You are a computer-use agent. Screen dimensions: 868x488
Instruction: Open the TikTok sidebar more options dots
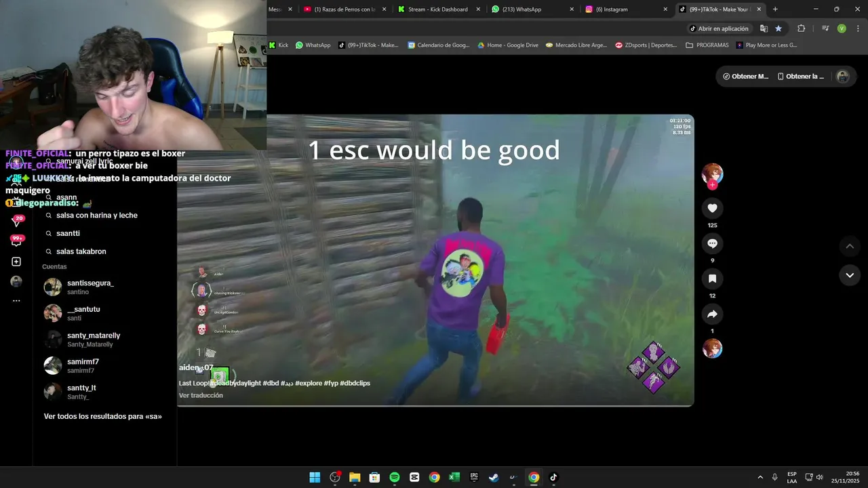(16, 300)
